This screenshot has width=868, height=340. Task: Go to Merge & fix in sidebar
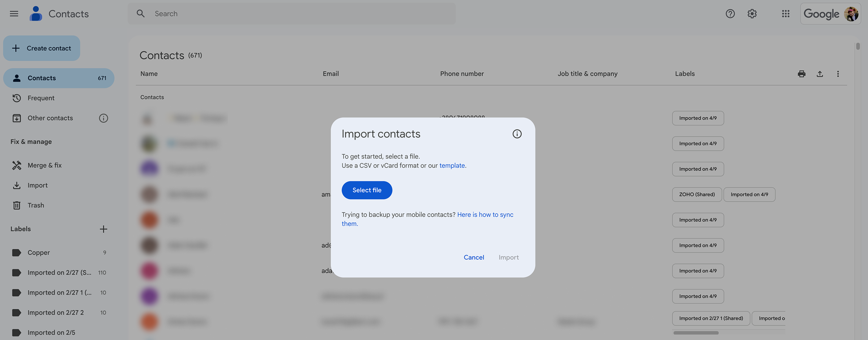(44, 165)
